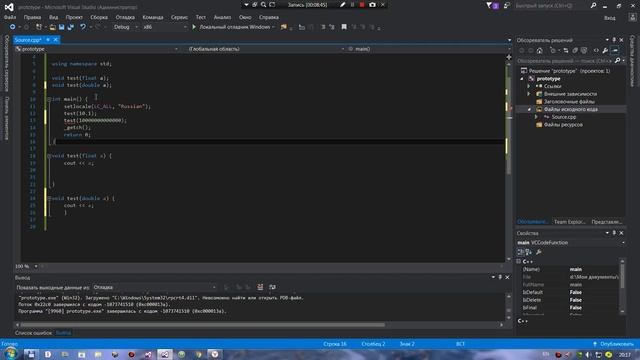Start the local Windows debugger play icon
Image resolution: width=640 pixels, height=360 pixels.
pyautogui.click(x=194, y=27)
